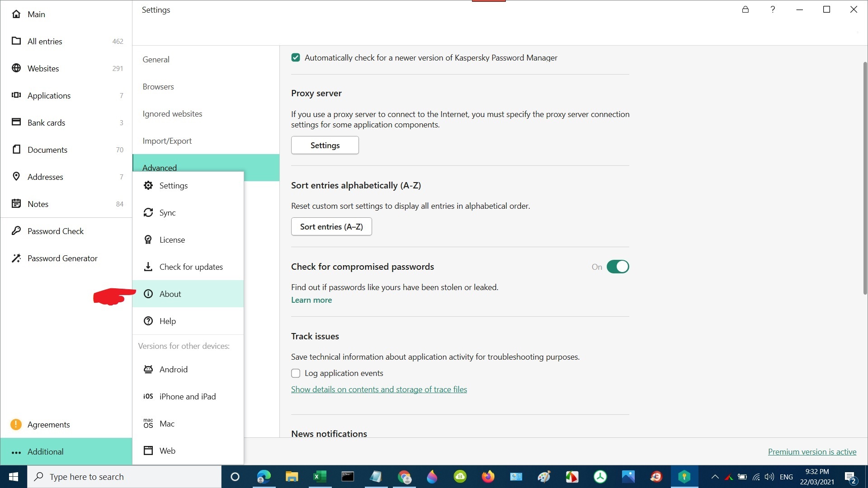Open Learn more link
This screenshot has width=868, height=488.
click(x=311, y=300)
